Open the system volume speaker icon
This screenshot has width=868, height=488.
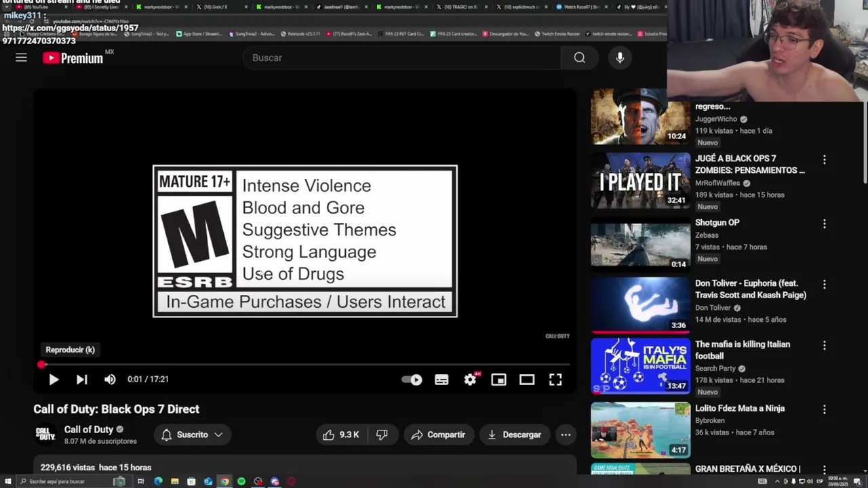click(x=810, y=481)
